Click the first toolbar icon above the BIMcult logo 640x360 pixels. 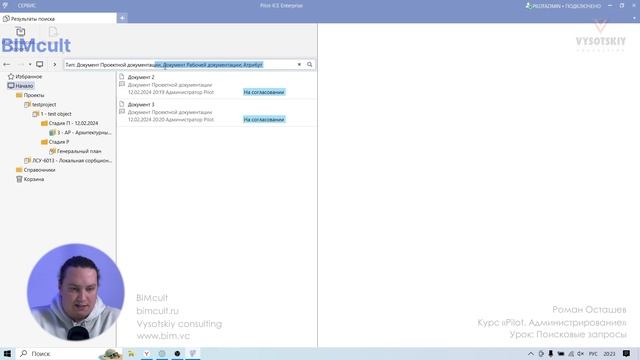[x=20, y=31]
